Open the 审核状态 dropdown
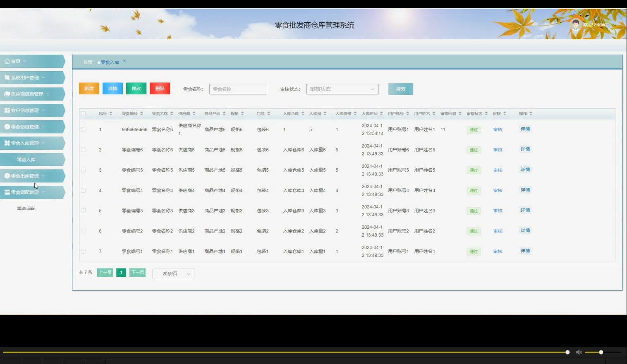This screenshot has width=627, height=364. pyautogui.click(x=342, y=89)
